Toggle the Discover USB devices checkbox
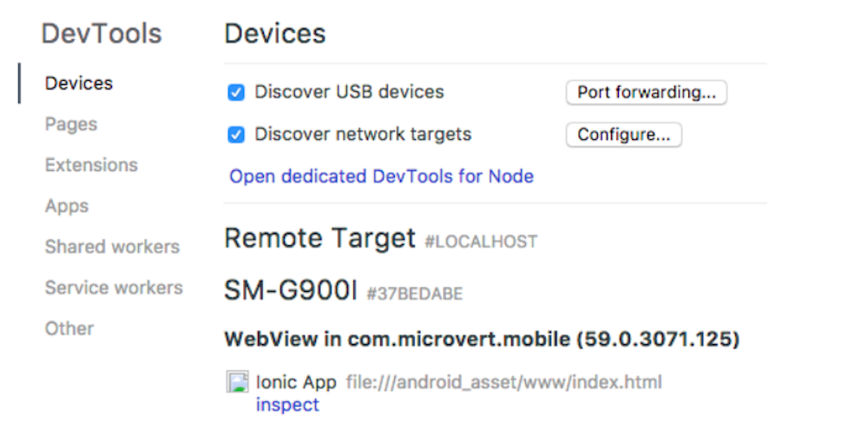The image size is (868, 437). point(236,92)
